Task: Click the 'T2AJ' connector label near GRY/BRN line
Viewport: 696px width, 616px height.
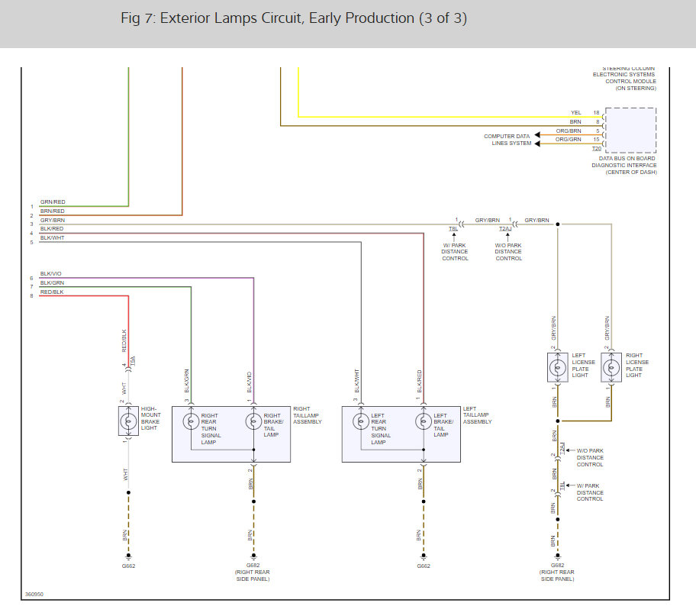Action: 505,229
